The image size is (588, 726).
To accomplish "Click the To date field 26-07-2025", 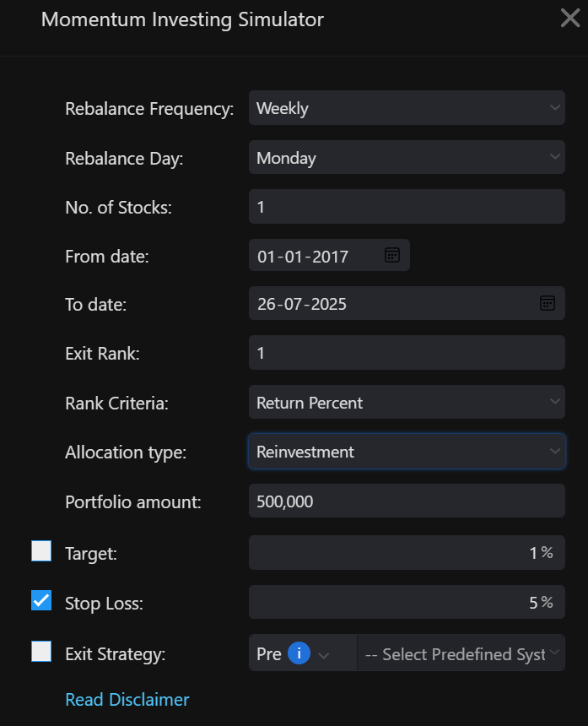I will [407, 303].
